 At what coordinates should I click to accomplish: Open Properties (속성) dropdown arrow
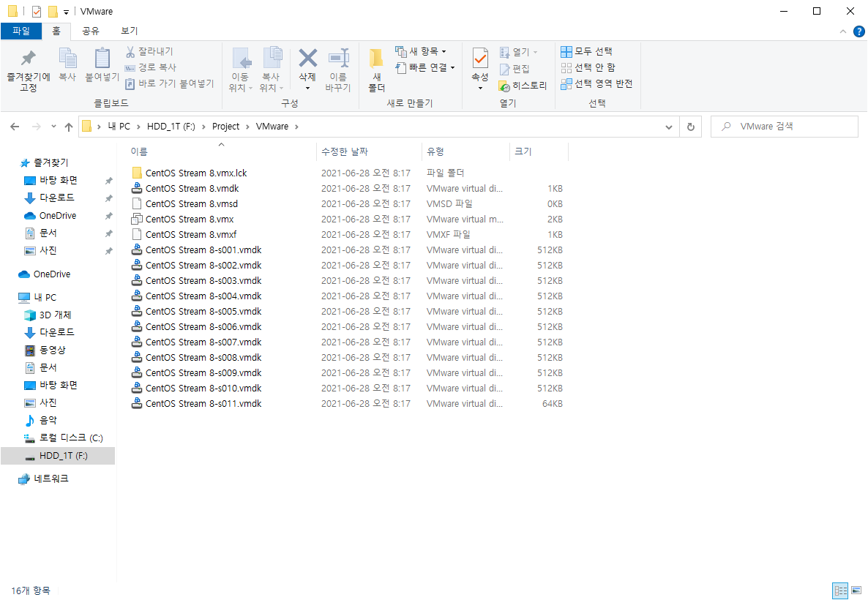click(x=480, y=89)
